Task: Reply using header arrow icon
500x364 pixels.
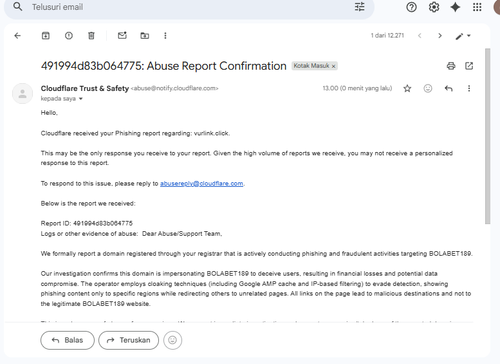Action: (449, 88)
